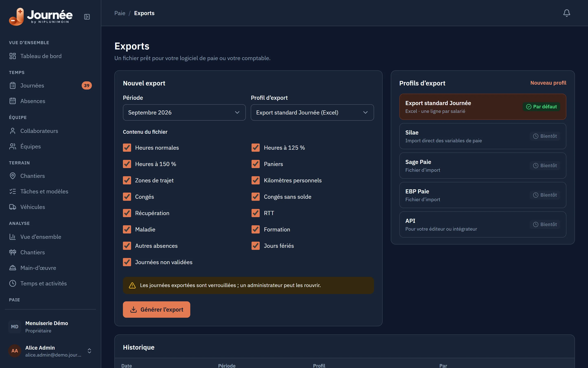Select the API profile card

pyautogui.click(x=483, y=225)
